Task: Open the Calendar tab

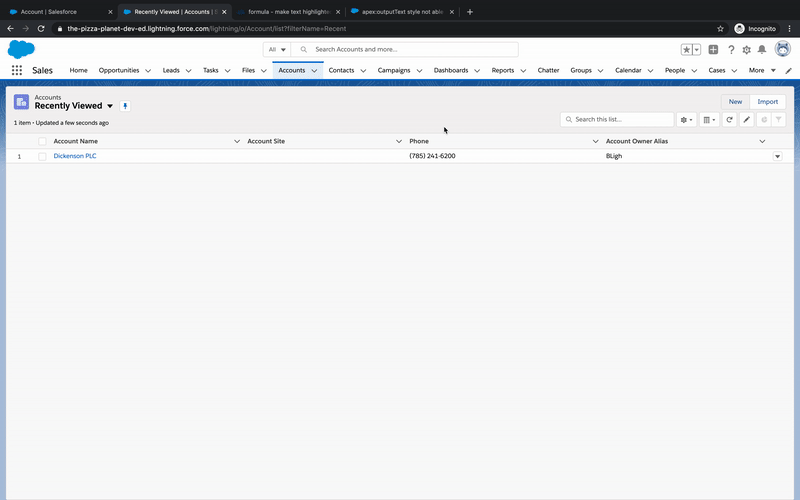Action: 628,70
